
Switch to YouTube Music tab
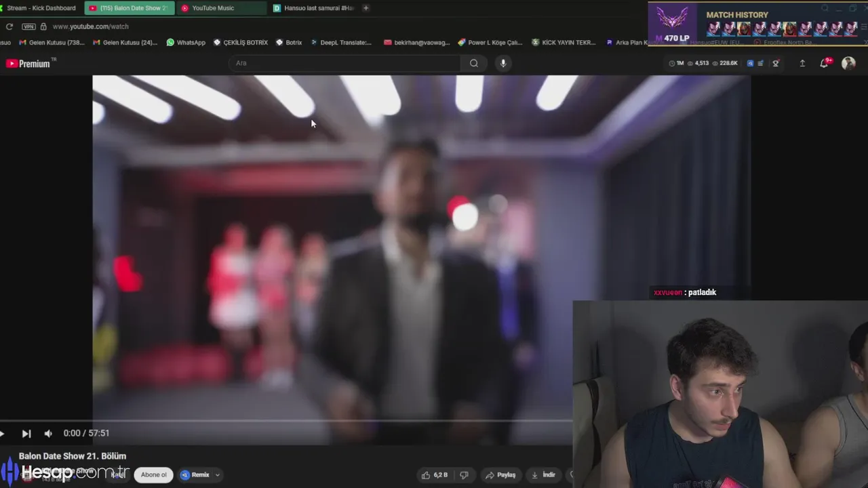pyautogui.click(x=221, y=8)
